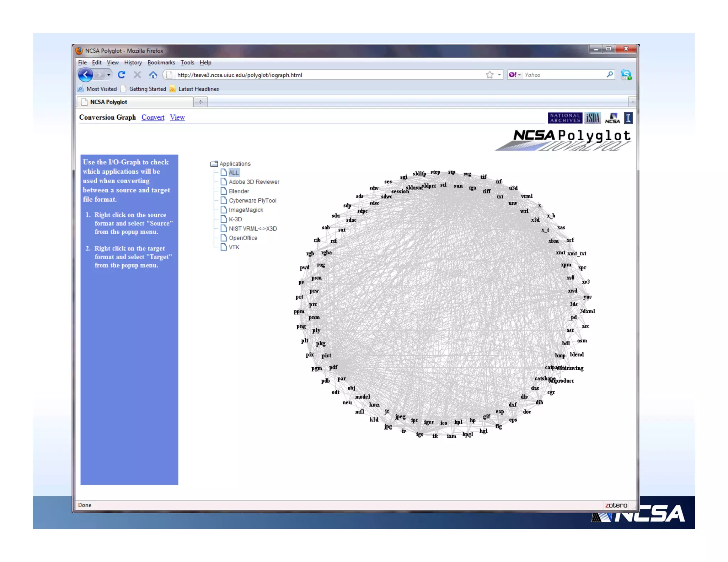Select Blender in Applications tree
The height and width of the screenshot is (562, 728).
pyautogui.click(x=239, y=191)
